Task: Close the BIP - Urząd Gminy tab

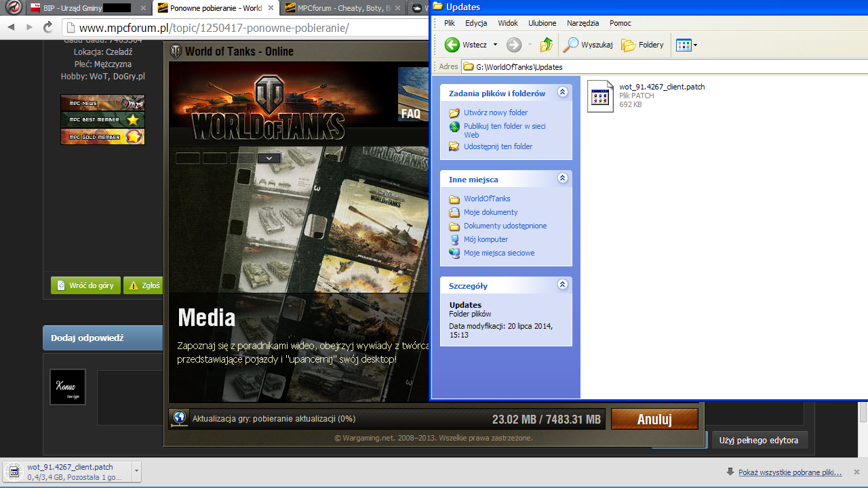Action: [x=143, y=8]
